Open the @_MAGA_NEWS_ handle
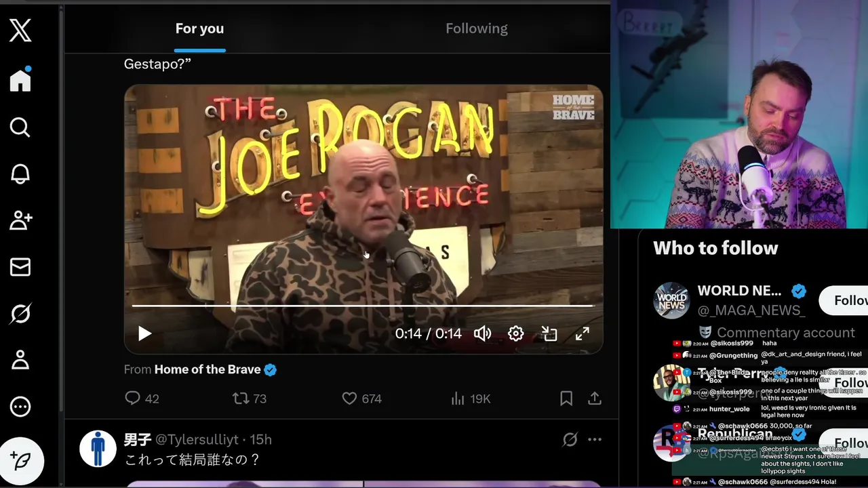868x488 pixels. 751,310
